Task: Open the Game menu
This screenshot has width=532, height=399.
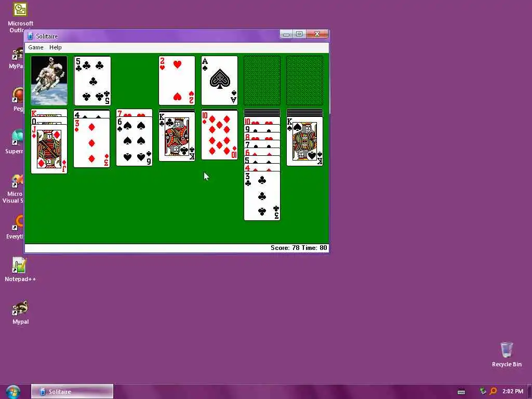Action: (36, 47)
